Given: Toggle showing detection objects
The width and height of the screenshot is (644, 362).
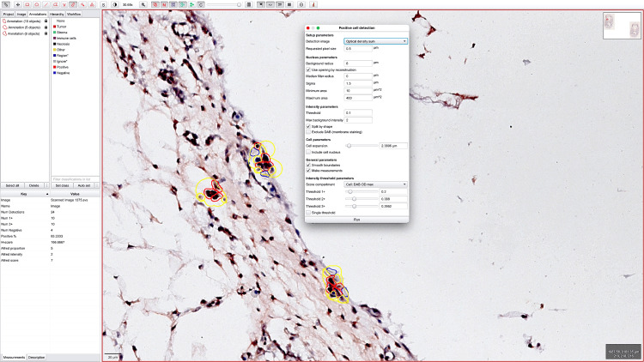Looking at the screenshot, I should [182, 4].
